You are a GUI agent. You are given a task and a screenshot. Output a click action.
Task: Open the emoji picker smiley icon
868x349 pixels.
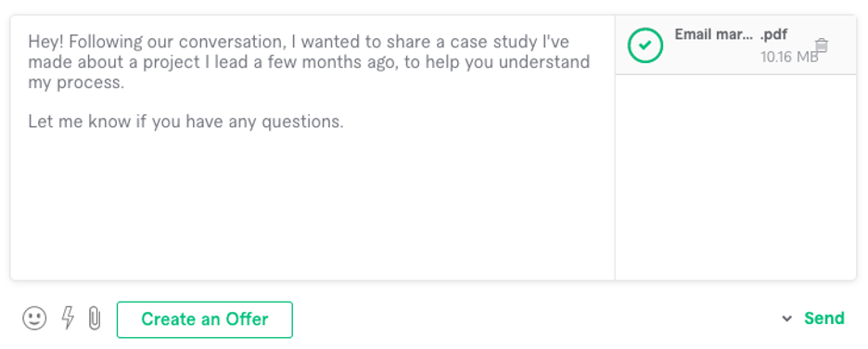tap(34, 319)
